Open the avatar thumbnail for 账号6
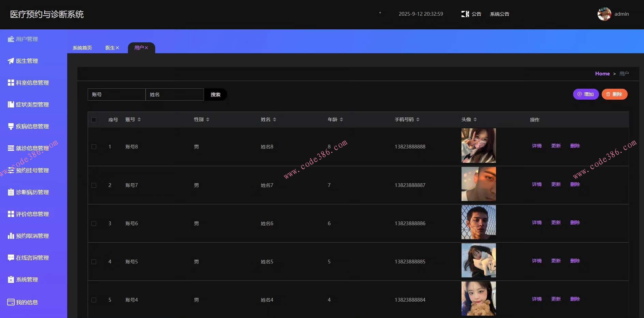 [479, 222]
